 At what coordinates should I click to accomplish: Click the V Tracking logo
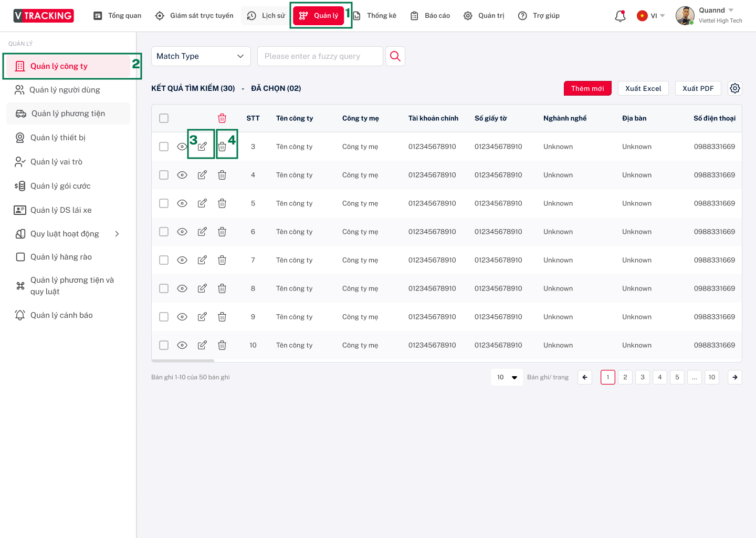pyautogui.click(x=44, y=16)
